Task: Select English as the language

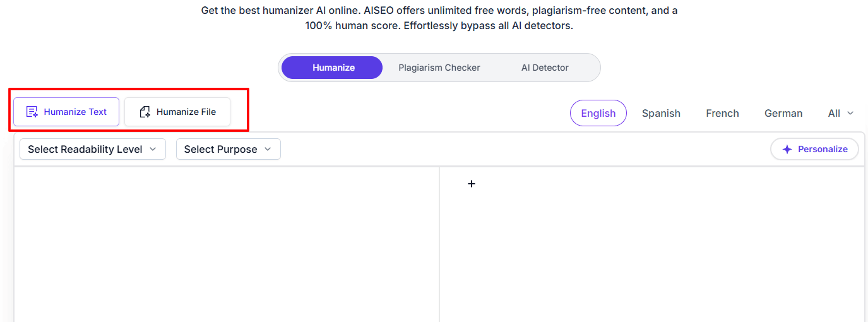Action: click(598, 114)
